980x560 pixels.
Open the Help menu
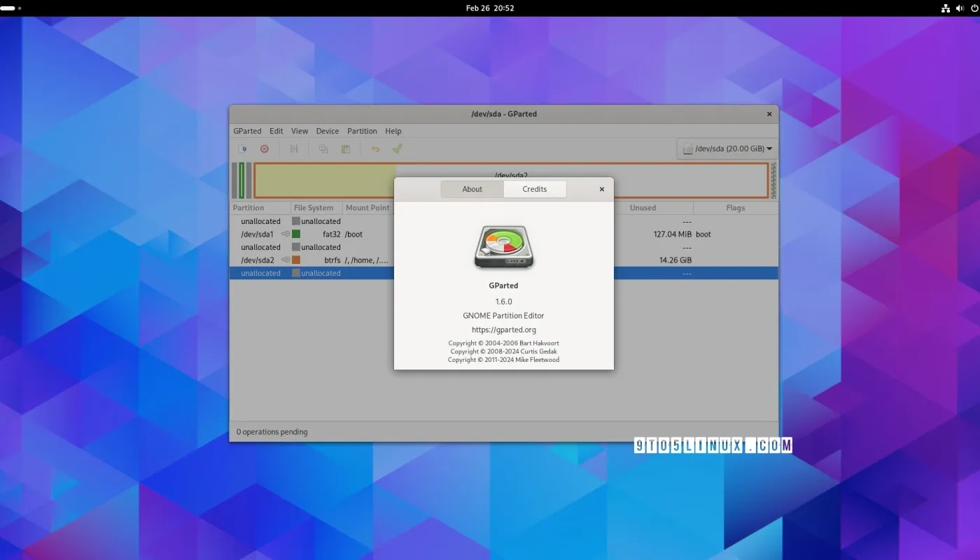point(393,131)
